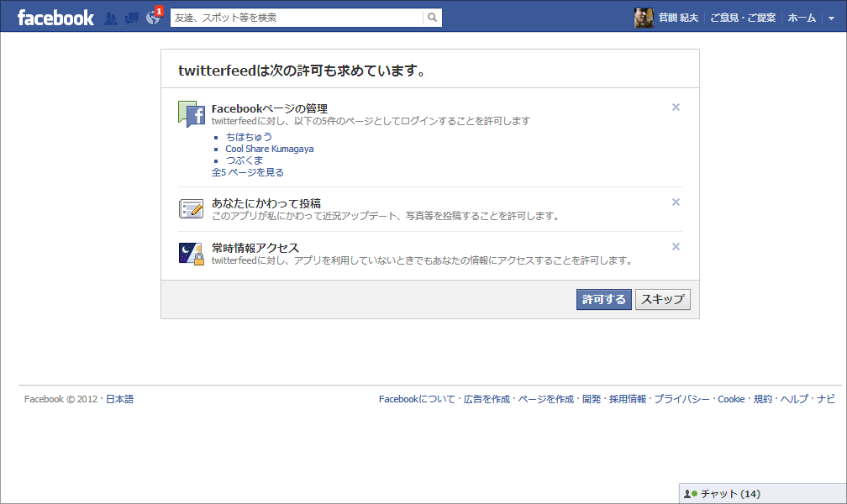Open つぶくま page link
The height and width of the screenshot is (504, 847).
click(x=245, y=160)
